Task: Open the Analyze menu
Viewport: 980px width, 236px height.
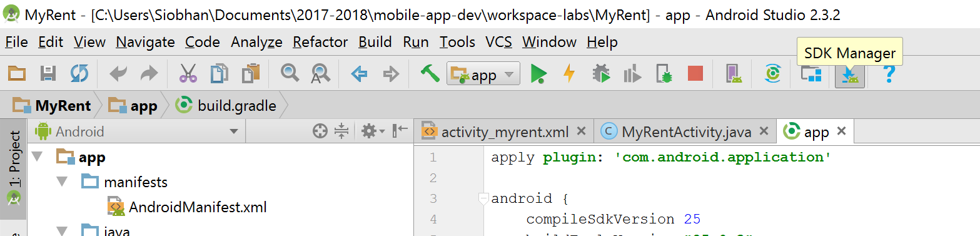Action: (256, 42)
